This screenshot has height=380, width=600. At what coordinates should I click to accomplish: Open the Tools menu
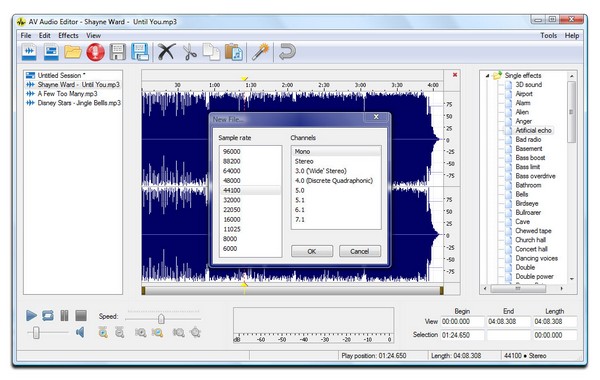548,36
